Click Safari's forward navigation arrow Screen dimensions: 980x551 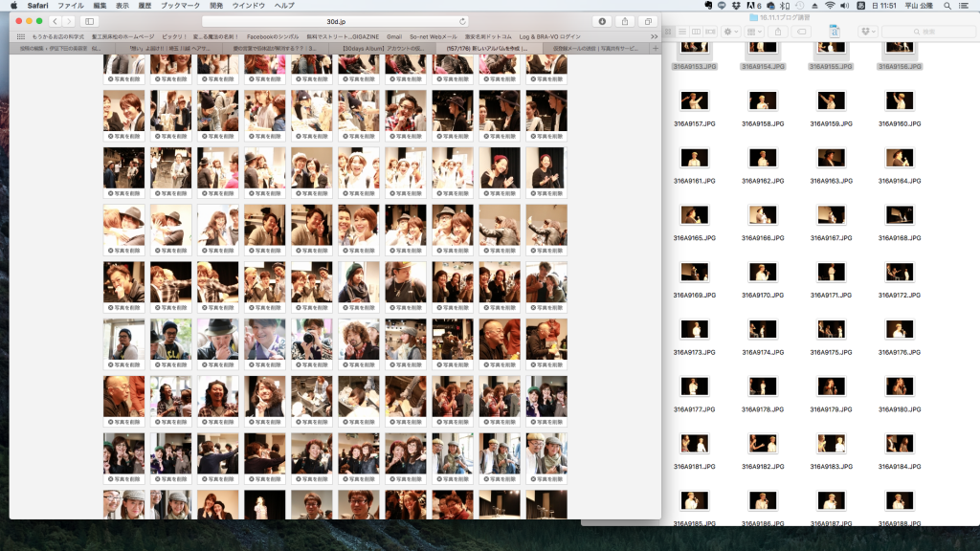[x=69, y=21]
